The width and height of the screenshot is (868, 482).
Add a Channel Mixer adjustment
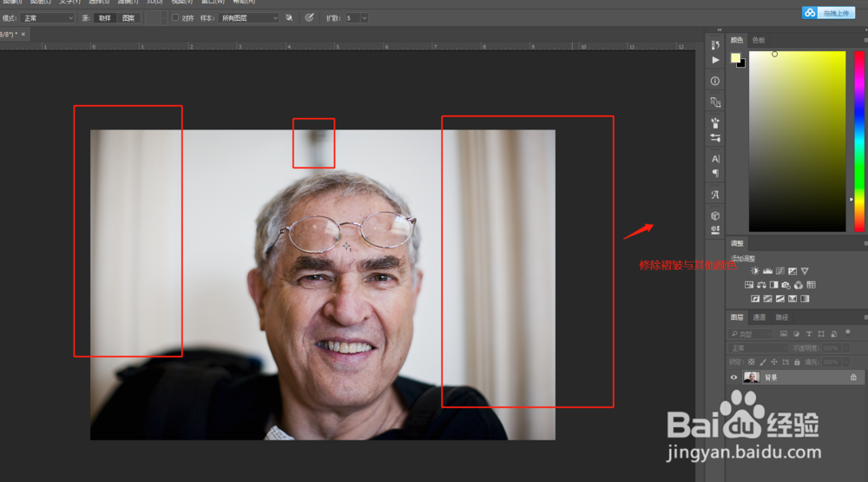(799, 285)
